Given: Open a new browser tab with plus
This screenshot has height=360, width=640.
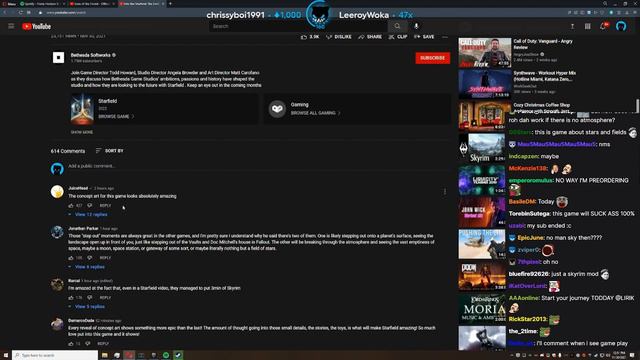Looking at the screenshot, I should [170, 4].
